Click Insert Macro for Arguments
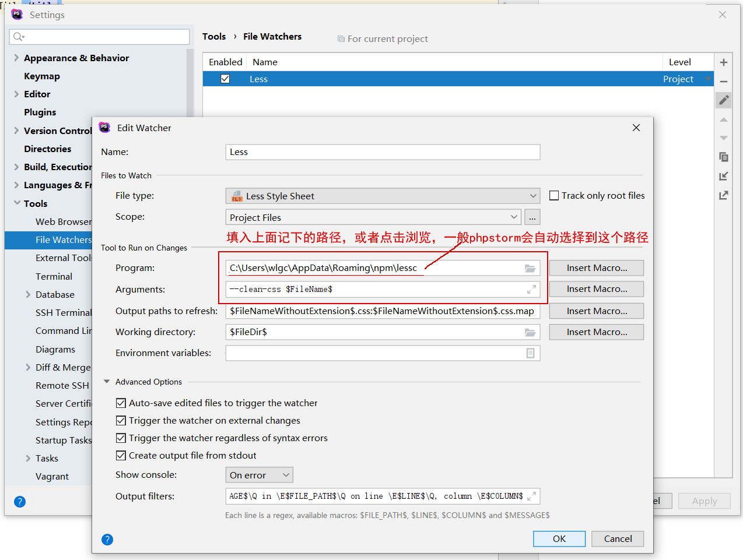Screen dimensions: 743x560 pos(597,289)
